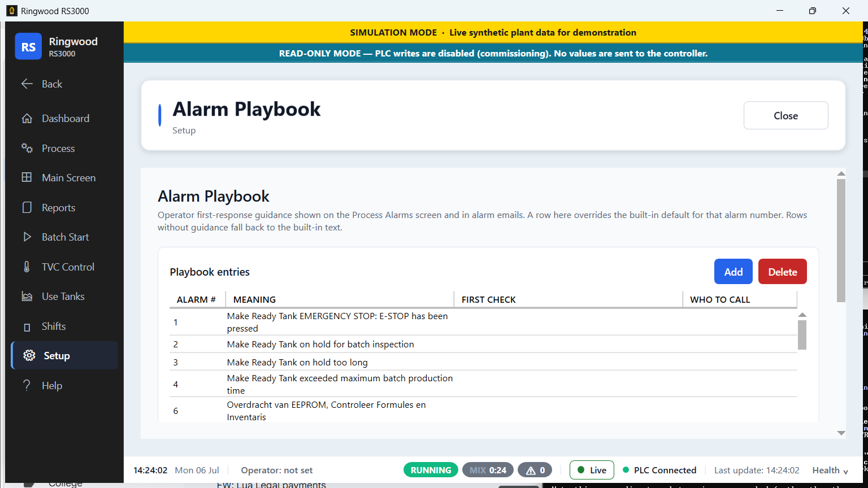Click 'Operator: not set' in status bar
Viewport: 868px width, 488px height.
coord(276,470)
